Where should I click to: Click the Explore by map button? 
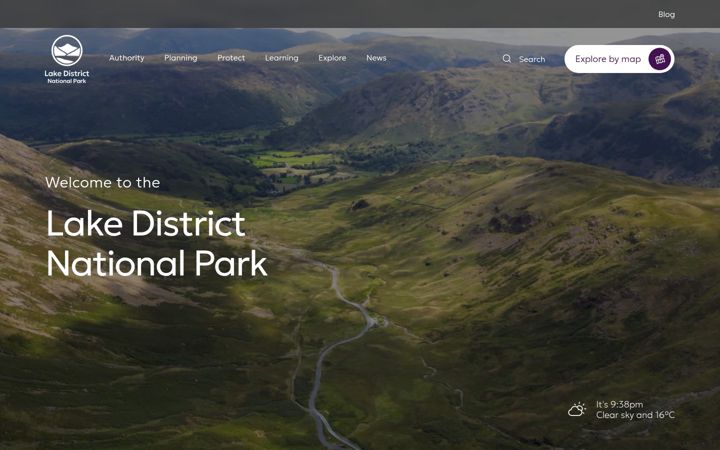pos(619,59)
